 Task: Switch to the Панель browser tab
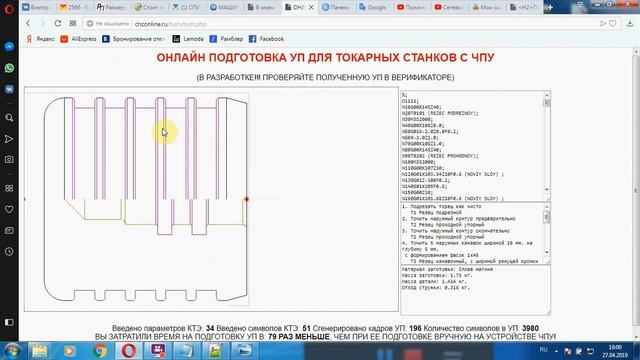[x=337, y=7]
